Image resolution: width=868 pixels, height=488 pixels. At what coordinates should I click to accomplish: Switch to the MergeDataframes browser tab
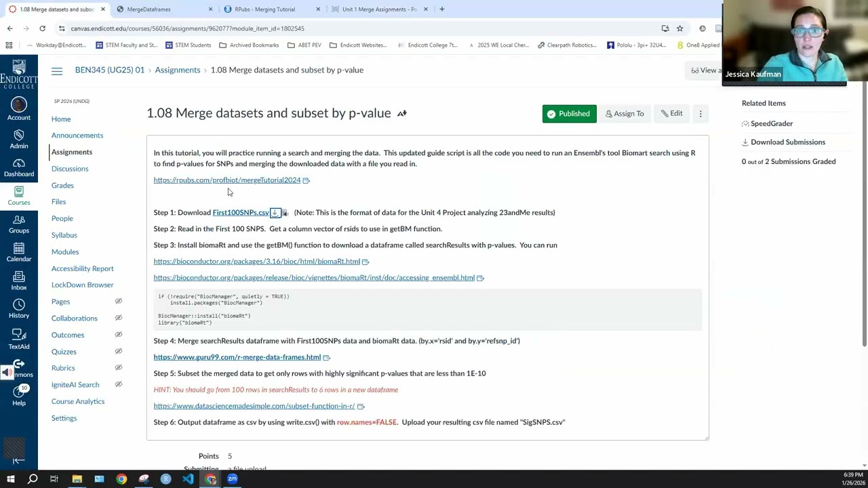(x=164, y=9)
